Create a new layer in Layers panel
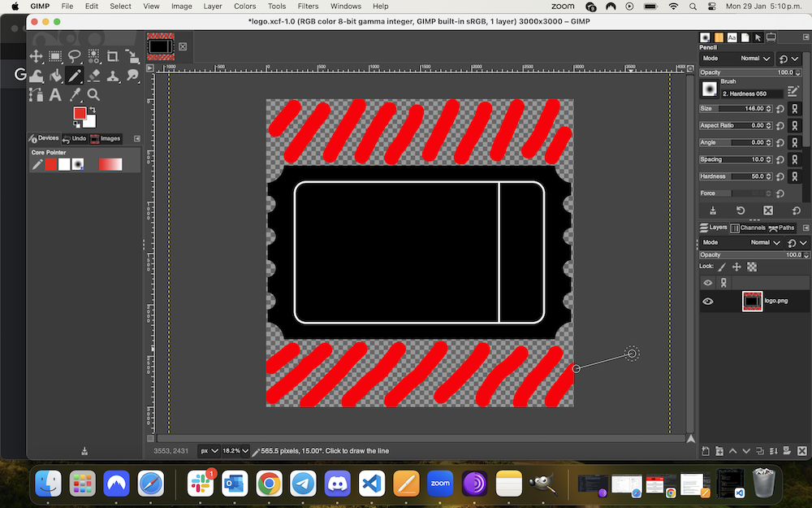This screenshot has height=508, width=812. point(706,450)
